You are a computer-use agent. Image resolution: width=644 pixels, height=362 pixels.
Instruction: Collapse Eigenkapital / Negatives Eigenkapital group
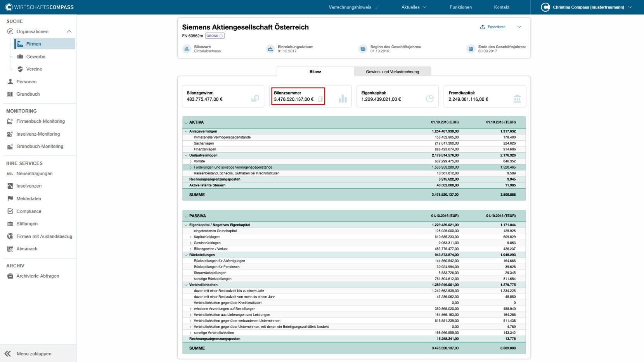[x=186, y=225]
